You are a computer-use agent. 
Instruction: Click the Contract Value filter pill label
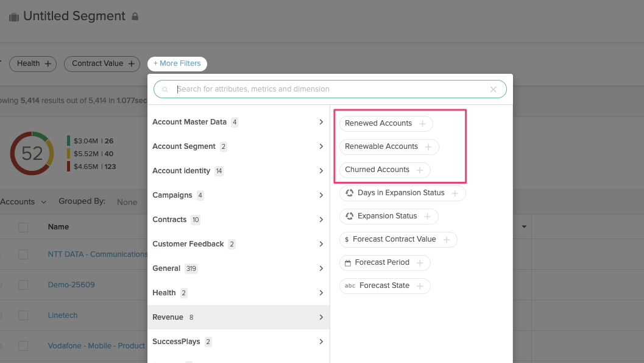point(97,63)
